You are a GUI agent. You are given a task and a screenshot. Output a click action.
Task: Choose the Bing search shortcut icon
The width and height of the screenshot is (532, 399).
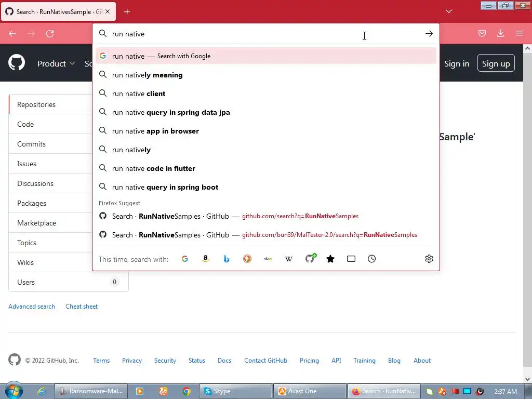point(227,259)
